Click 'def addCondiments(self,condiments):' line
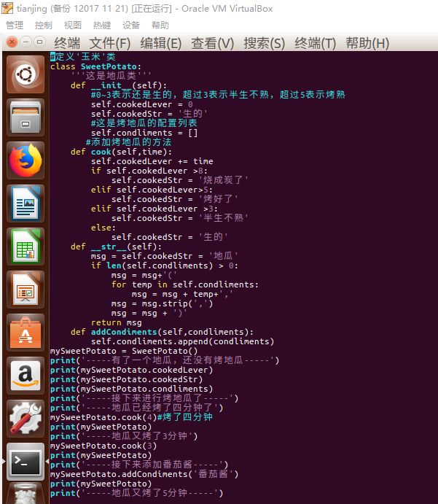Image resolution: width=438 pixels, height=504 pixels. pyautogui.click(x=162, y=332)
